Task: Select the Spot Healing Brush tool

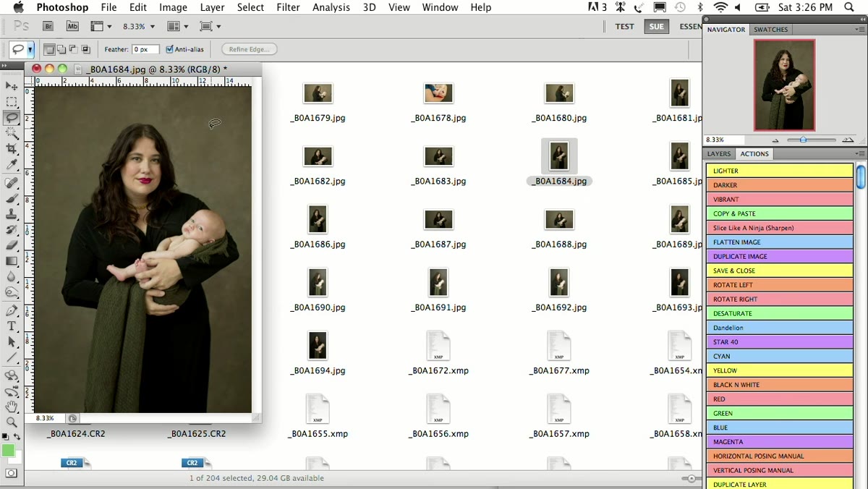Action: tap(12, 183)
